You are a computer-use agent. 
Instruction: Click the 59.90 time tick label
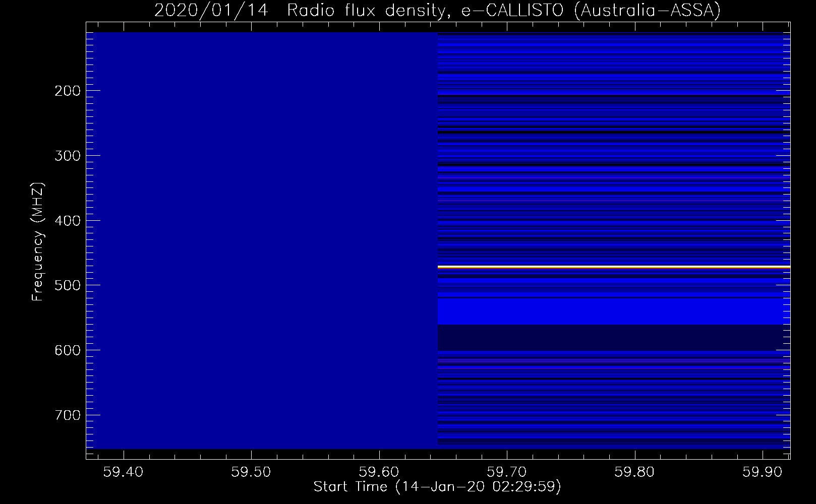[763, 472]
